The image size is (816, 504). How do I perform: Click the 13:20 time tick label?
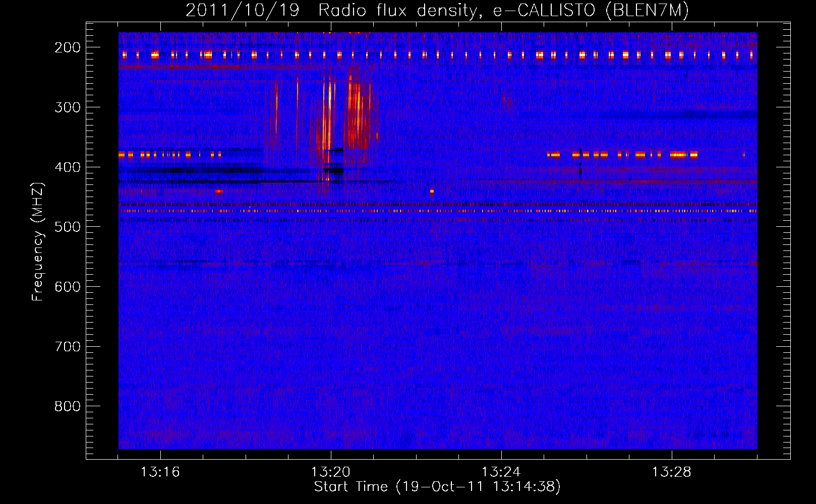330,472
